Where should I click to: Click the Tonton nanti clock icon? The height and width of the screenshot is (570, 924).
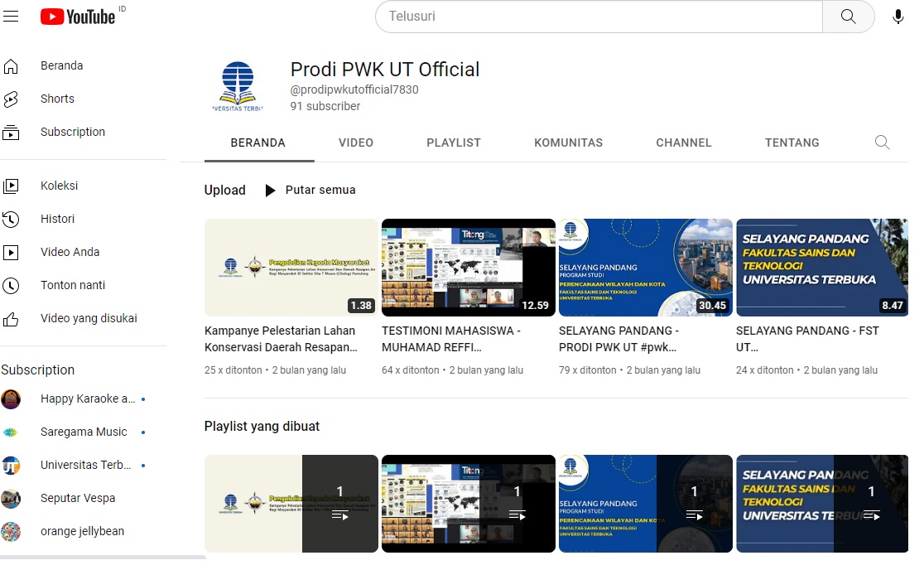pos(11,286)
